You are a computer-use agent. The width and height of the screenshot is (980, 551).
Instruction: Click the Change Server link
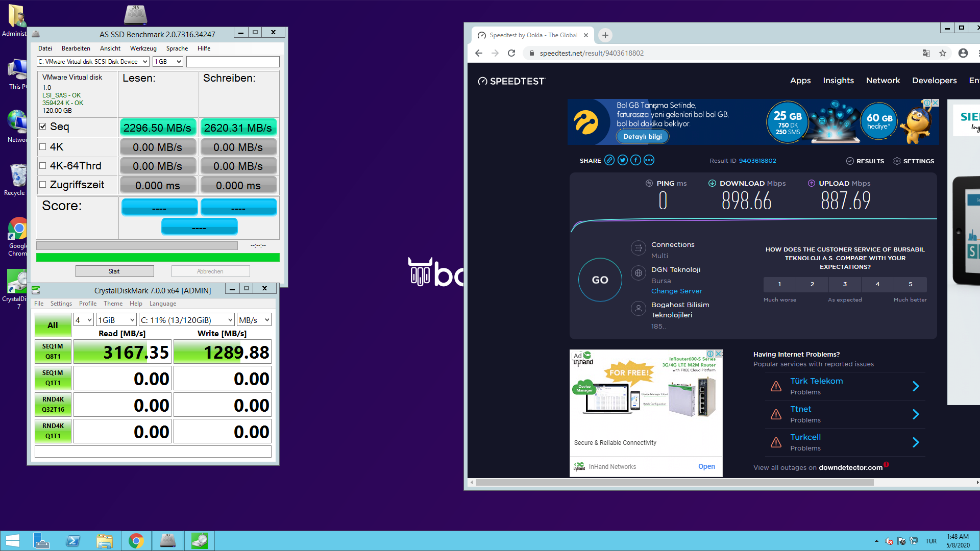pos(676,291)
